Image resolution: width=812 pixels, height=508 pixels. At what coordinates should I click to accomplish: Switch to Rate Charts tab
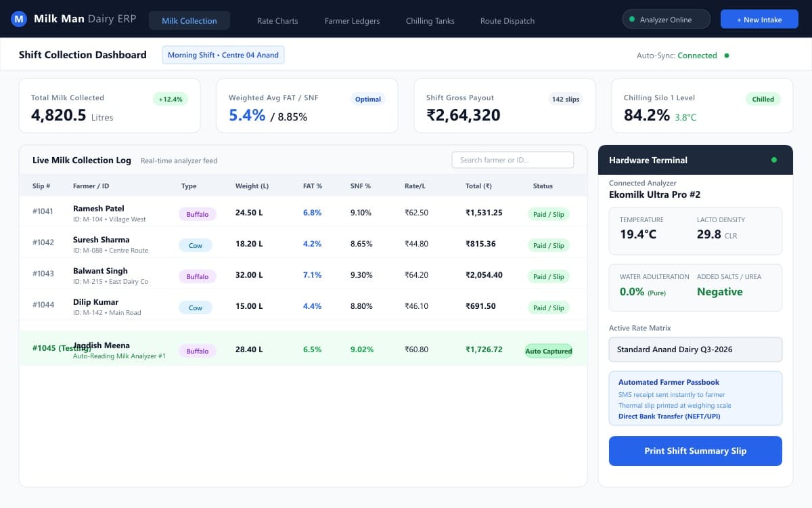click(277, 20)
